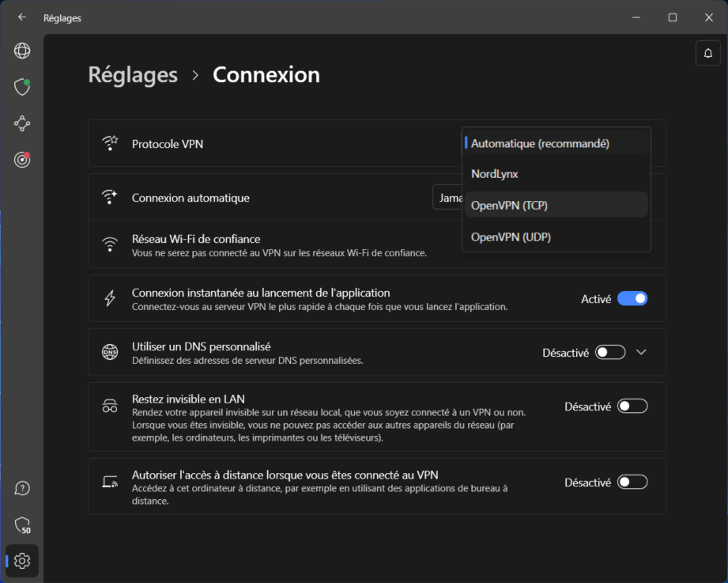Turn off Connexion instantanée toggle
The image size is (728, 583).
(632, 299)
